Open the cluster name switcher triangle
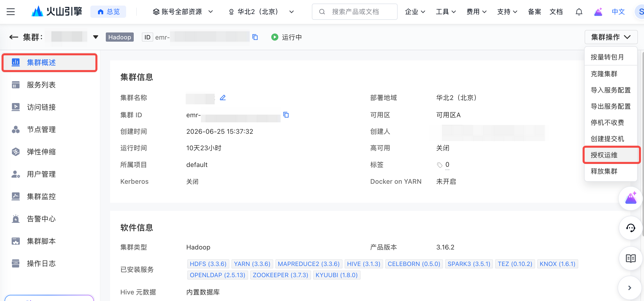 [96, 37]
